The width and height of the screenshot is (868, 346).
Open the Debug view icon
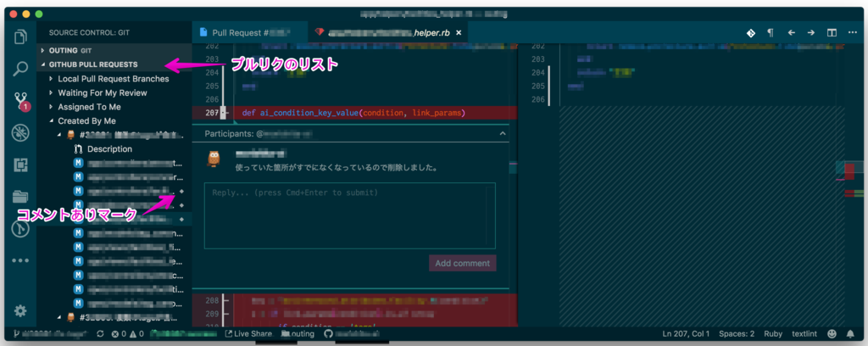pyautogui.click(x=20, y=133)
